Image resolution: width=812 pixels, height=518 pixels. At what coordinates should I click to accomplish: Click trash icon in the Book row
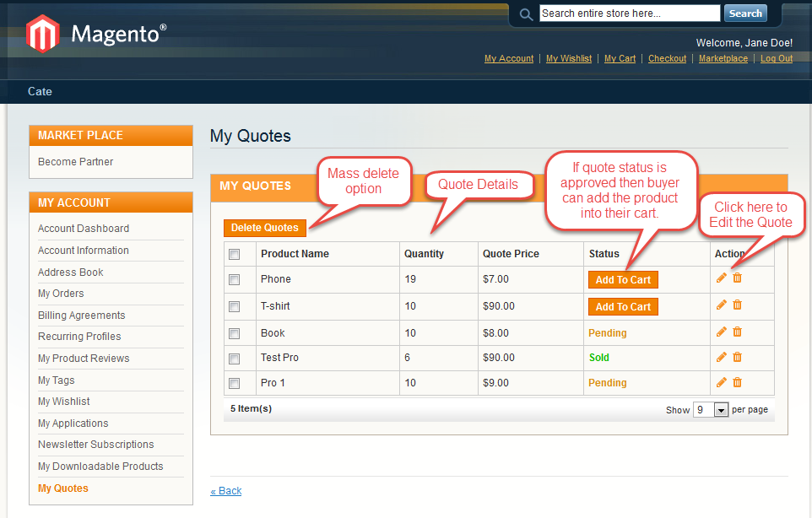tap(737, 332)
